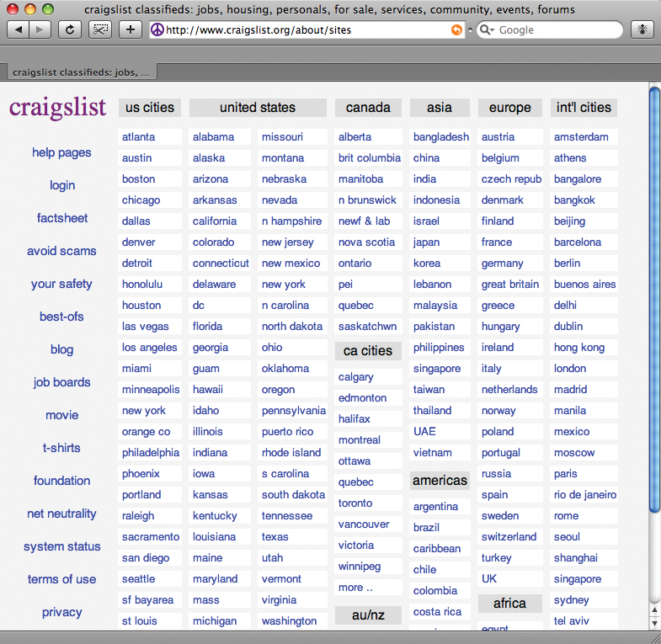
Task: Click the 'great britain' europe link
Action: [510, 285]
